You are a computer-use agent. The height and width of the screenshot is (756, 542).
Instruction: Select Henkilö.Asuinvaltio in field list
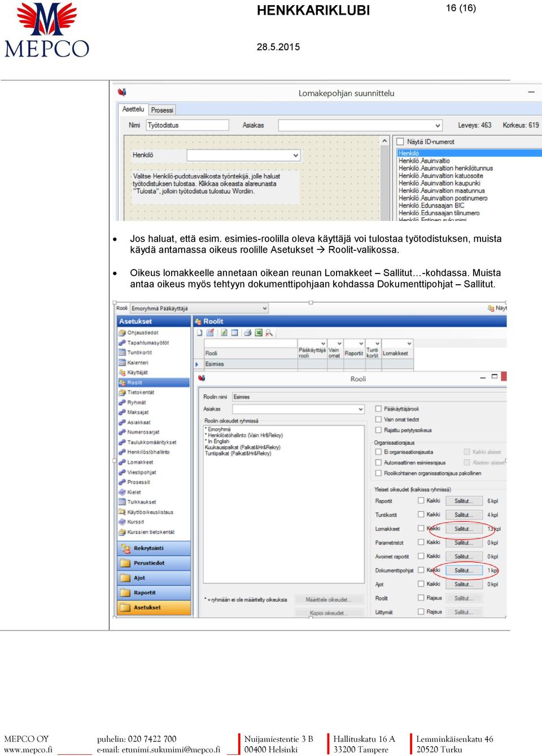coord(424,161)
